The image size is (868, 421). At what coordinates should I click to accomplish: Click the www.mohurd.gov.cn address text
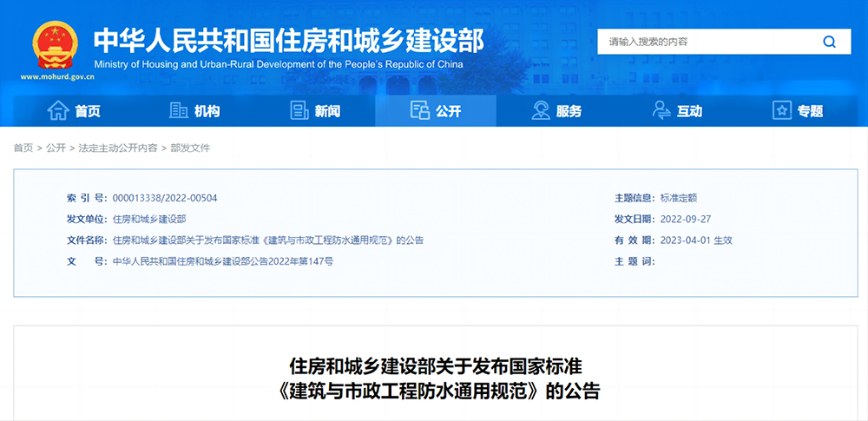(57, 77)
